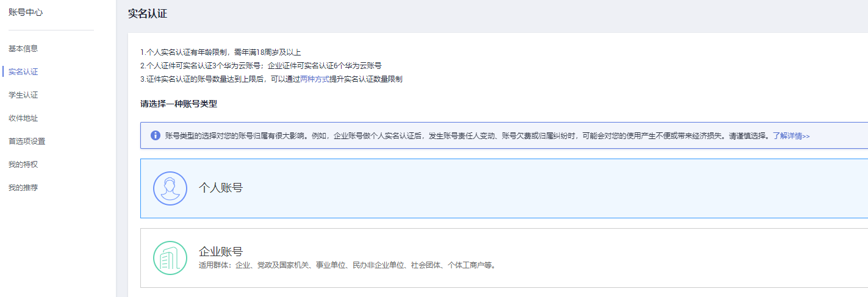Click the 实名认证 page title
Image resolution: width=868 pixels, height=297 pixels.
click(148, 14)
